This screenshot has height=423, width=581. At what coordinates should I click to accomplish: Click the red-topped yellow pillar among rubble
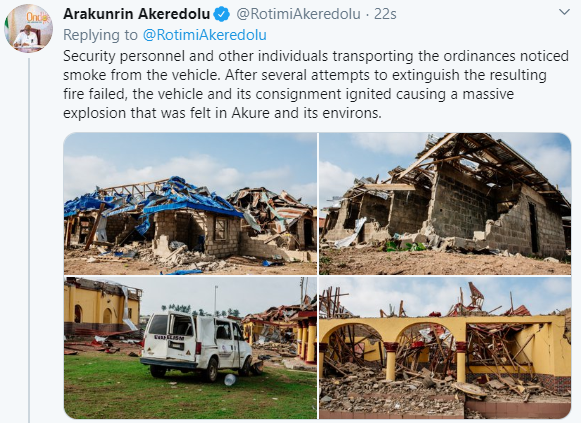click(x=391, y=362)
